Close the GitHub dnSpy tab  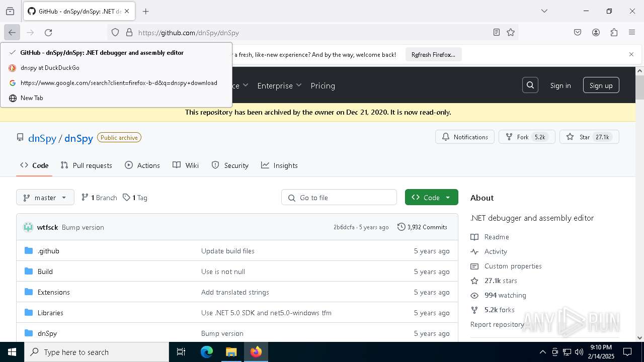127,11
